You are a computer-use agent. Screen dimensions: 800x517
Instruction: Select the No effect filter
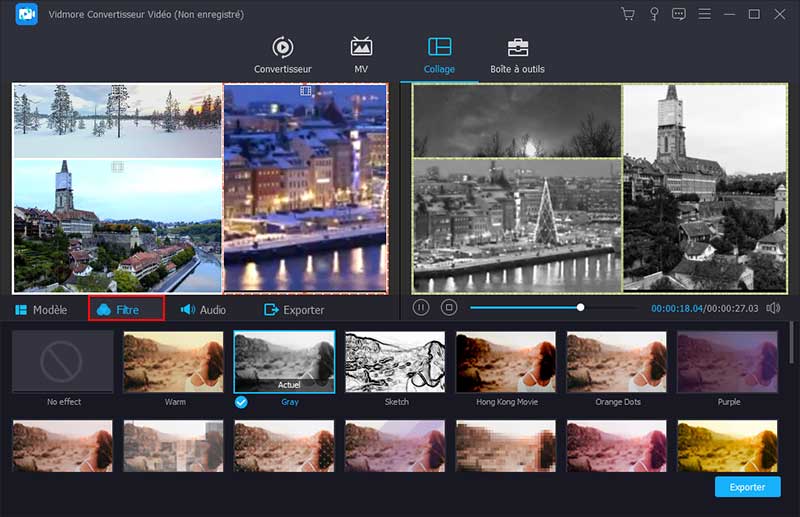coord(62,363)
